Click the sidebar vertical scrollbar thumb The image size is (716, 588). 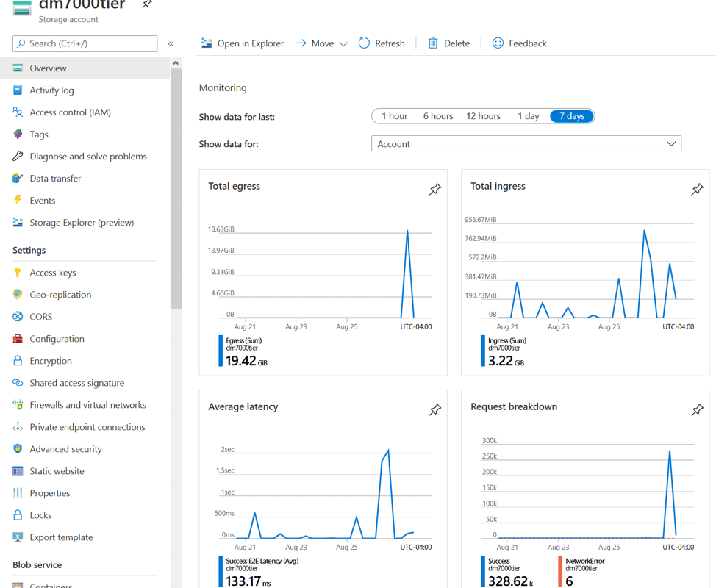point(176,189)
